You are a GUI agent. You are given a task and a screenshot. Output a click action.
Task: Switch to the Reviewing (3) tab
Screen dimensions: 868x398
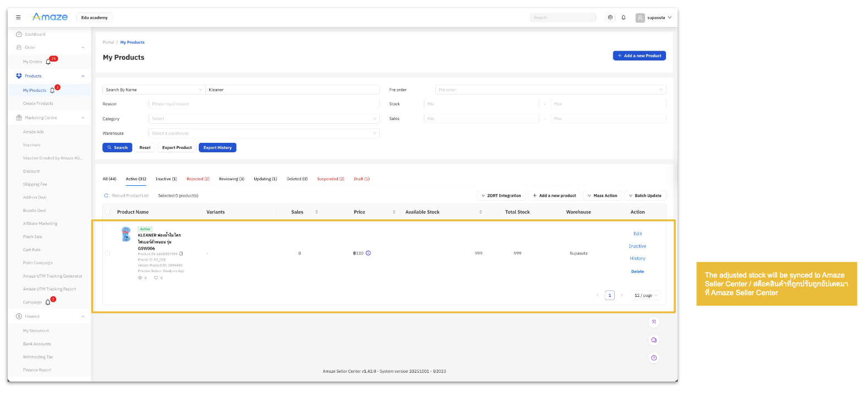pos(232,179)
